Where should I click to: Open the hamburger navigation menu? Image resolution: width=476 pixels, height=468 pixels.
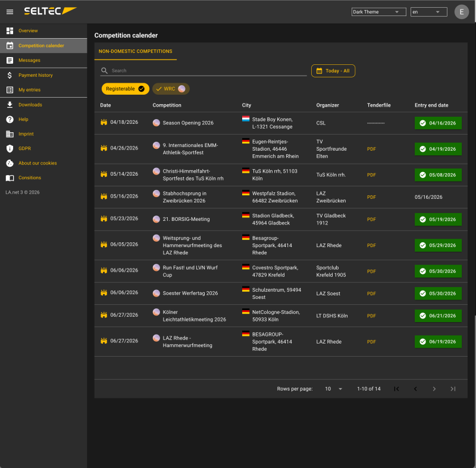pos(10,12)
